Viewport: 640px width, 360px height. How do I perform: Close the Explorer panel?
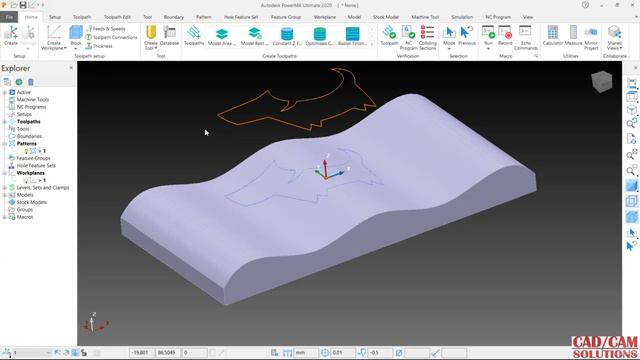(71, 68)
